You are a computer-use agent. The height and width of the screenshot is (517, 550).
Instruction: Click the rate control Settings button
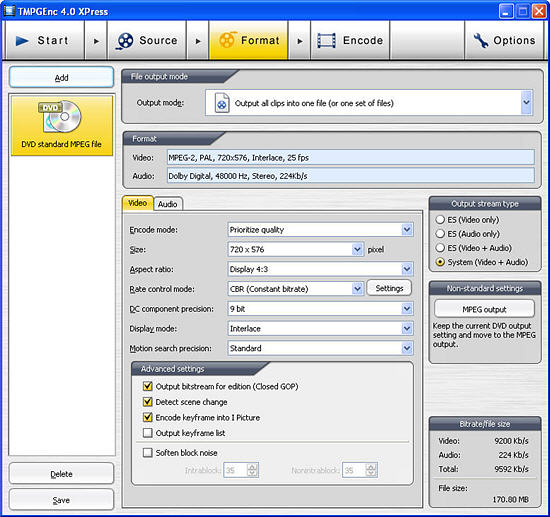[389, 288]
